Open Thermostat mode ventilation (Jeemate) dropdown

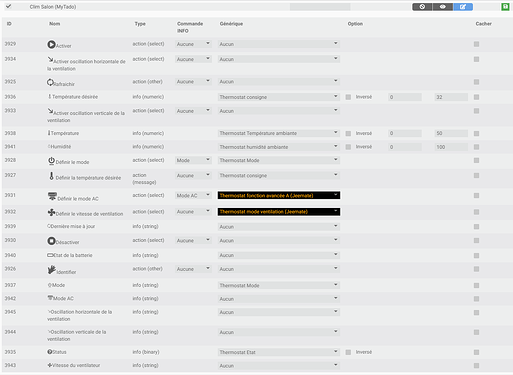click(279, 212)
